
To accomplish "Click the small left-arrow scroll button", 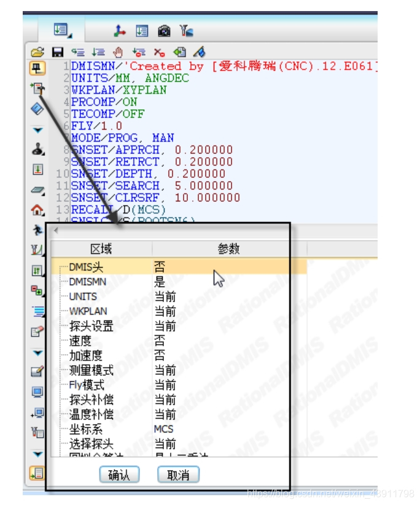I will 56,230.
